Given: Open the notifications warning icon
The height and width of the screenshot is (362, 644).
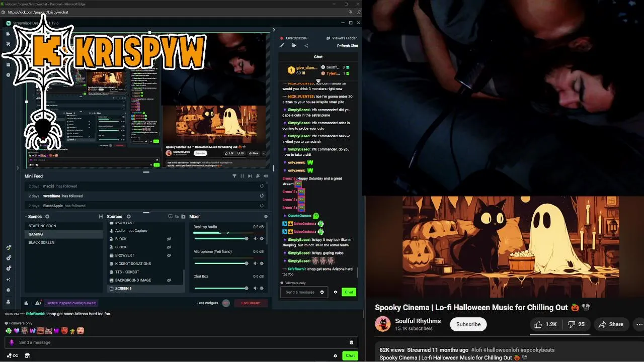Looking at the screenshot, I should pos(38,303).
